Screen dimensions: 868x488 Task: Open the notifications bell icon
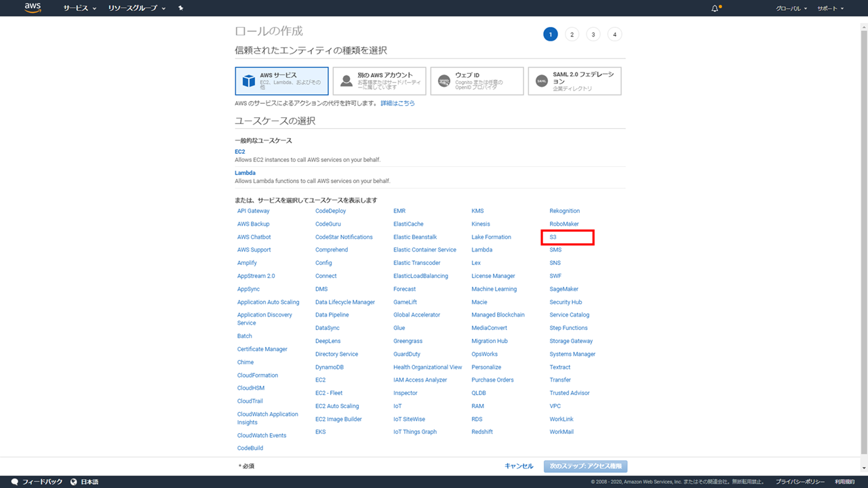pos(715,8)
